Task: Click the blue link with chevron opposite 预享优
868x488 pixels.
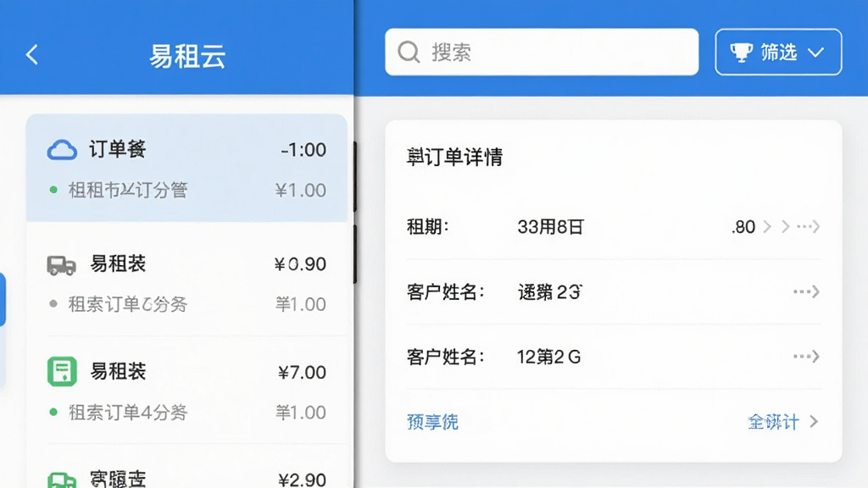Action: click(x=782, y=422)
